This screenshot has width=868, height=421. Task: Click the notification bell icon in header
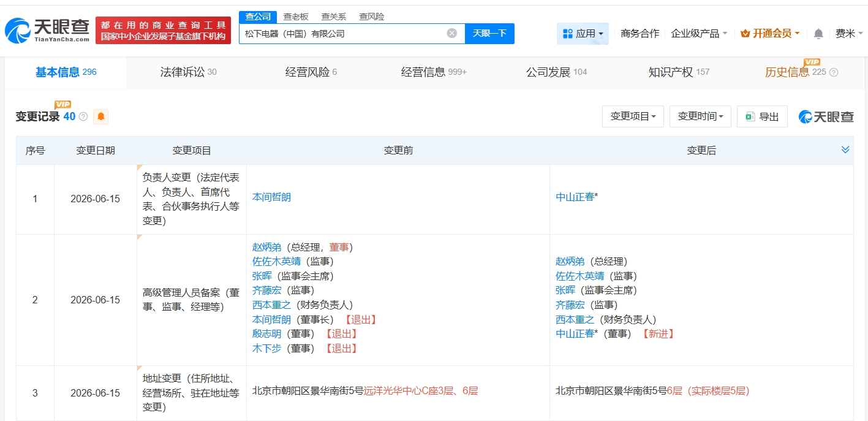818,34
